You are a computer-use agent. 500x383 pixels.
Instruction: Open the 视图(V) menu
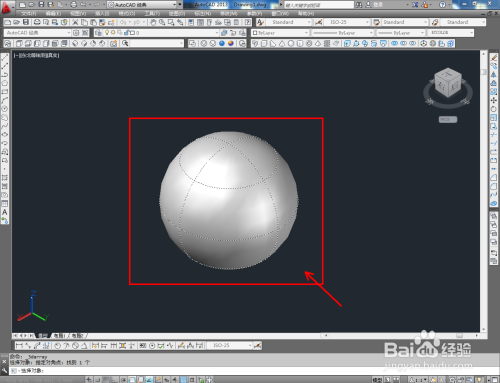click(78, 14)
